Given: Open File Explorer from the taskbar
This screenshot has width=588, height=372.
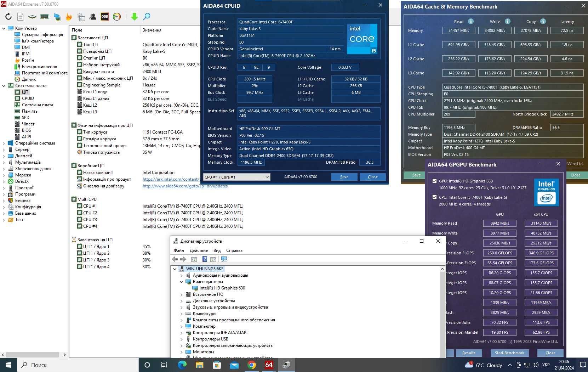Looking at the screenshot, I should pyautogui.click(x=199, y=365).
